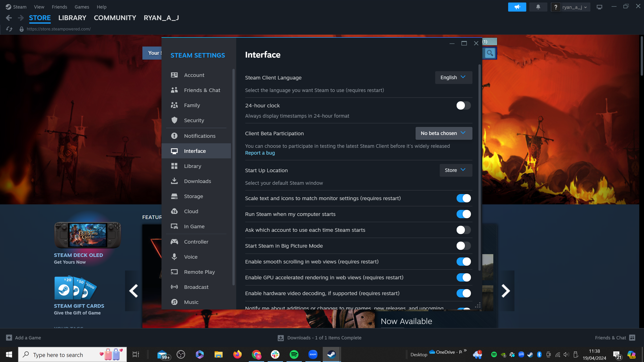This screenshot has width=644, height=362.
Task: Open Downloads status at bottom bar
Action: click(x=319, y=338)
